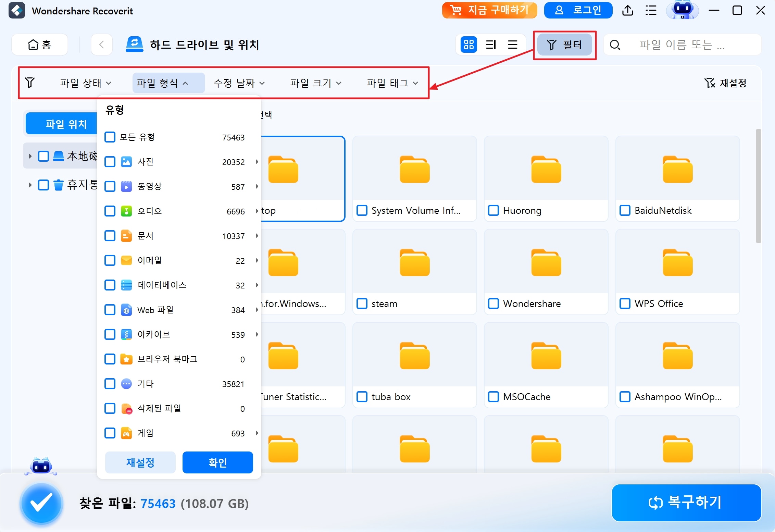Viewport: 775px width, 532px height.
Task: Click the 사진 photo type icon
Action: pyautogui.click(x=126, y=162)
